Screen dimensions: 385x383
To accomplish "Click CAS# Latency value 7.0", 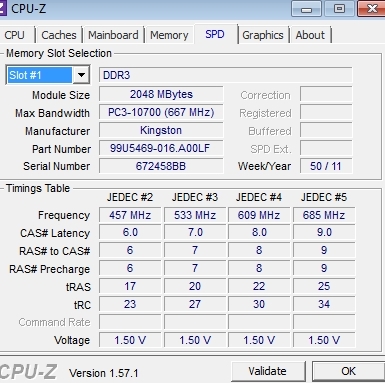I will 195,233.
